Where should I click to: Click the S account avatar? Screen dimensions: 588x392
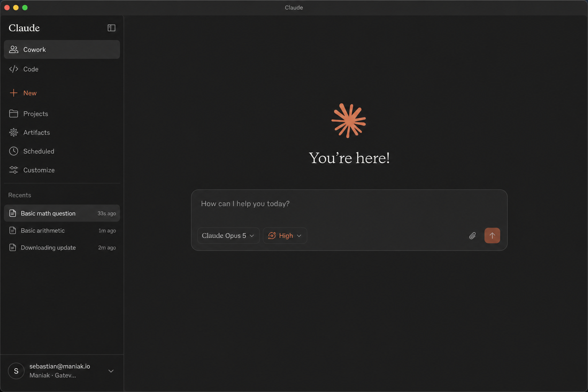(x=16, y=371)
